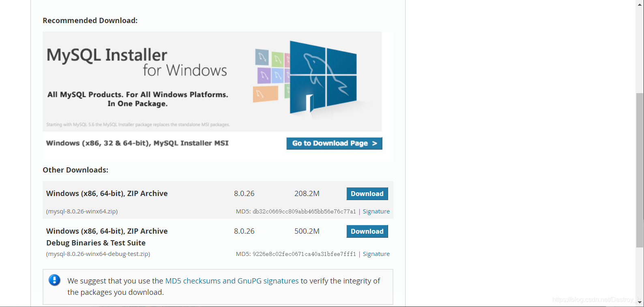Click the Other Downloads heading

75,170
